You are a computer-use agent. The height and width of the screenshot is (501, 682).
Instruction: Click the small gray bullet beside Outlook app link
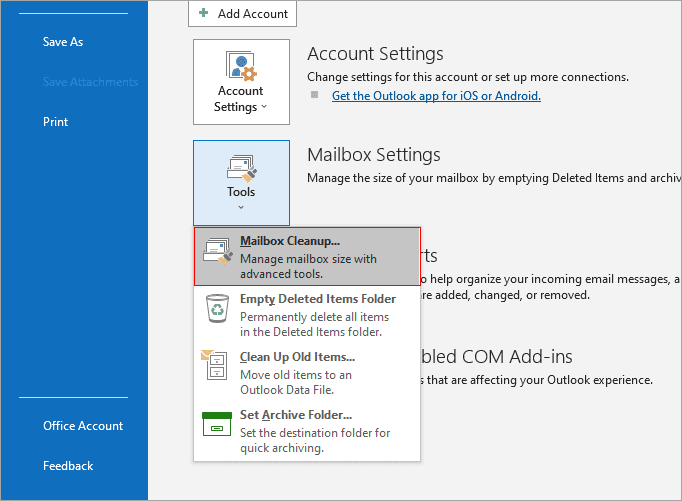tap(314, 94)
